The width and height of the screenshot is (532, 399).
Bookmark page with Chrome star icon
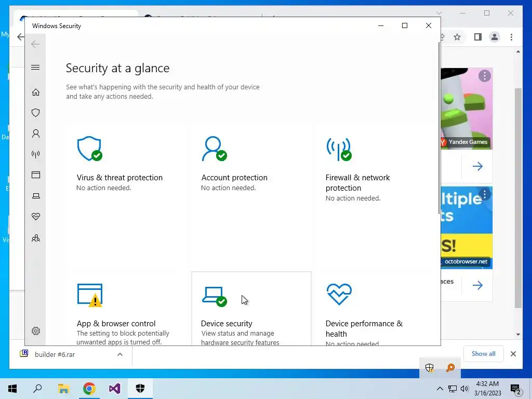point(457,37)
